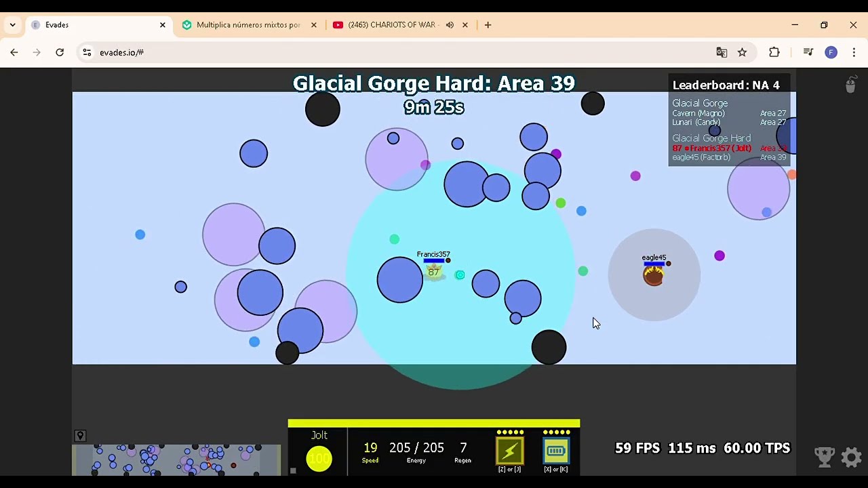This screenshot has height=488, width=868.
Task: Click the Glacial Gorge Hard: Area 39 title
Action: coord(434,83)
